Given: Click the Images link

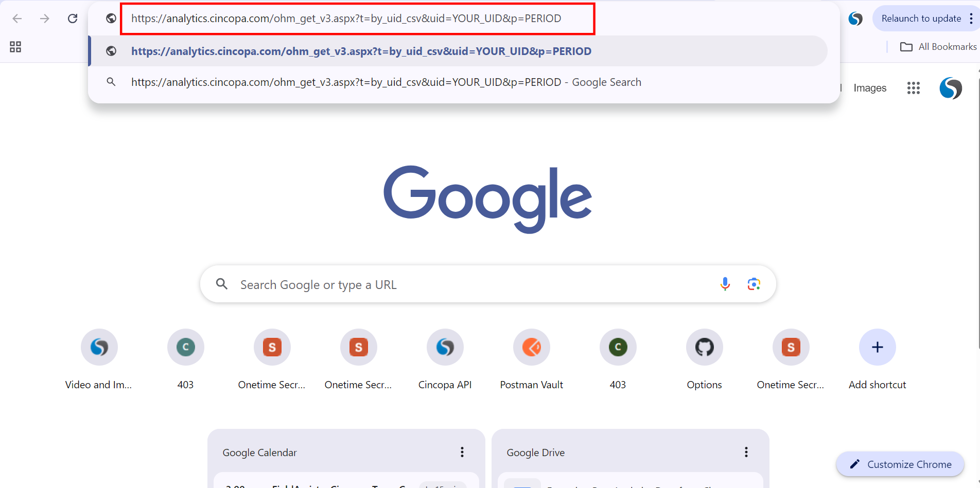Looking at the screenshot, I should pyautogui.click(x=870, y=88).
